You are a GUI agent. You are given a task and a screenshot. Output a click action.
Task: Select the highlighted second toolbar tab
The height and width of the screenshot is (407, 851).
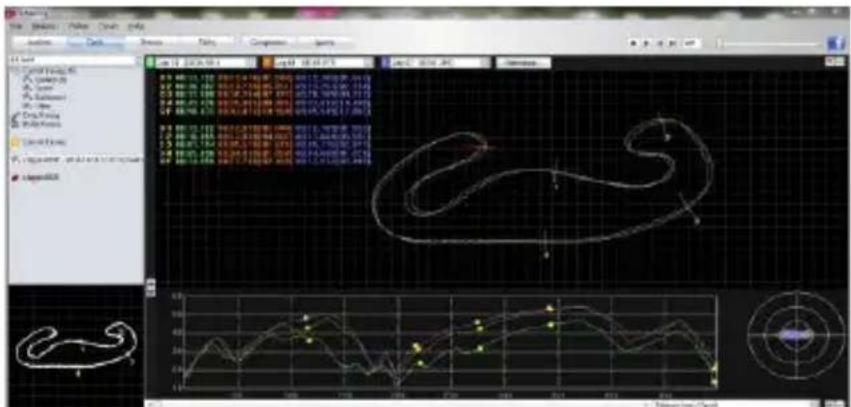94,42
